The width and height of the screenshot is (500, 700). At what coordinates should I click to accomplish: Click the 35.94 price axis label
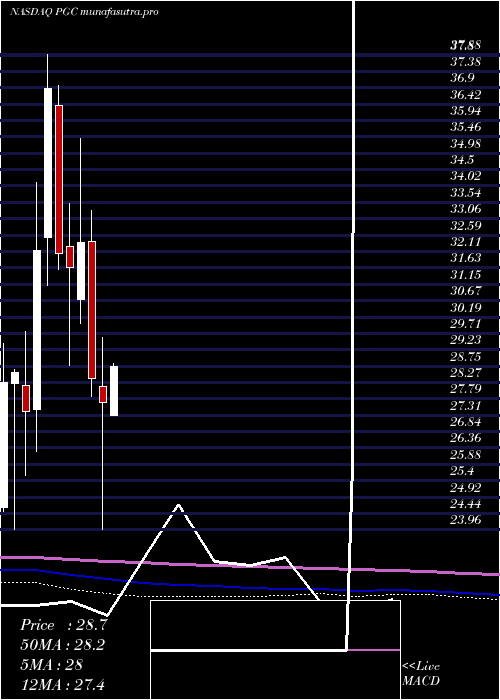[465, 110]
